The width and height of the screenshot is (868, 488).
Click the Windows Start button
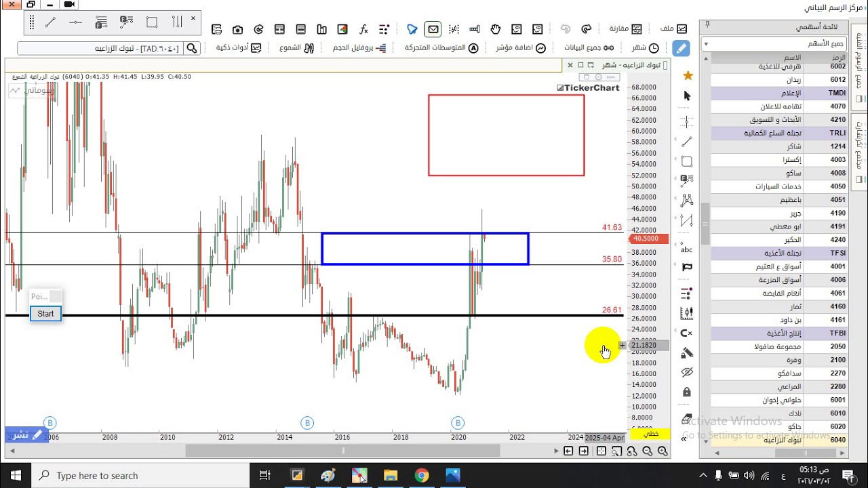[x=15, y=475]
